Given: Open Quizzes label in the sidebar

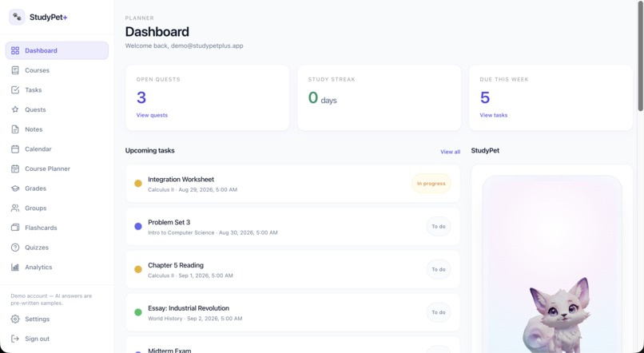Looking at the screenshot, I should pos(37,248).
